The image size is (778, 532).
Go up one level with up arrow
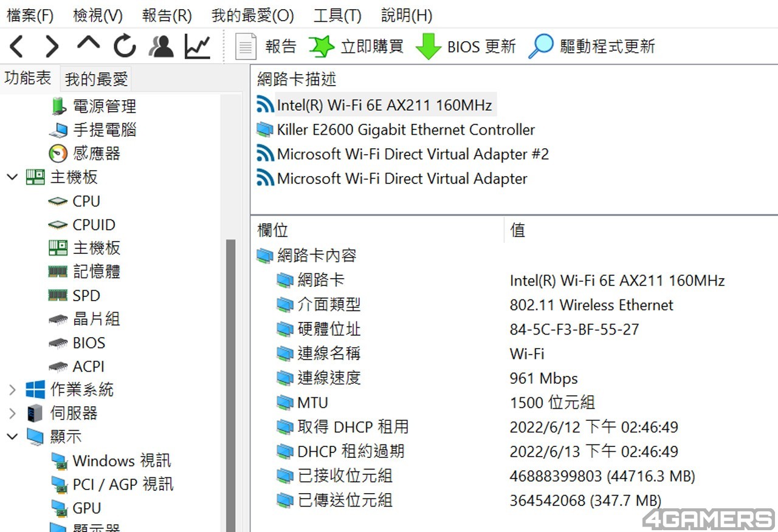[x=89, y=44]
